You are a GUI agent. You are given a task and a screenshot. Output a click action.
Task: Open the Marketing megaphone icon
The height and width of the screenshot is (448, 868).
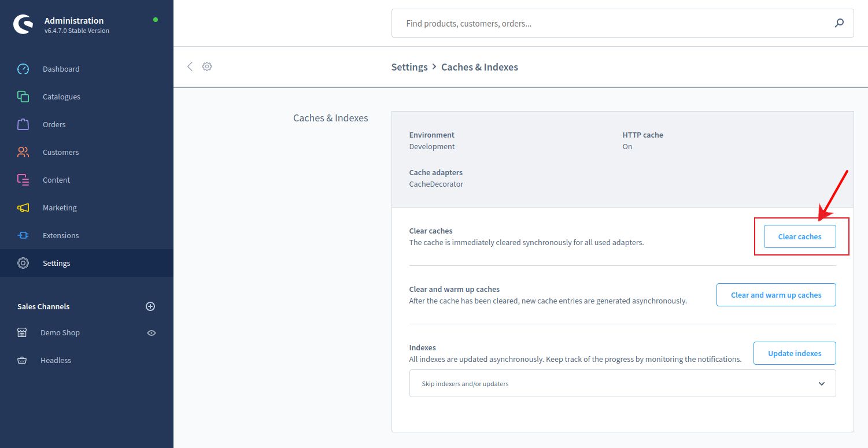[x=23, y=208]
